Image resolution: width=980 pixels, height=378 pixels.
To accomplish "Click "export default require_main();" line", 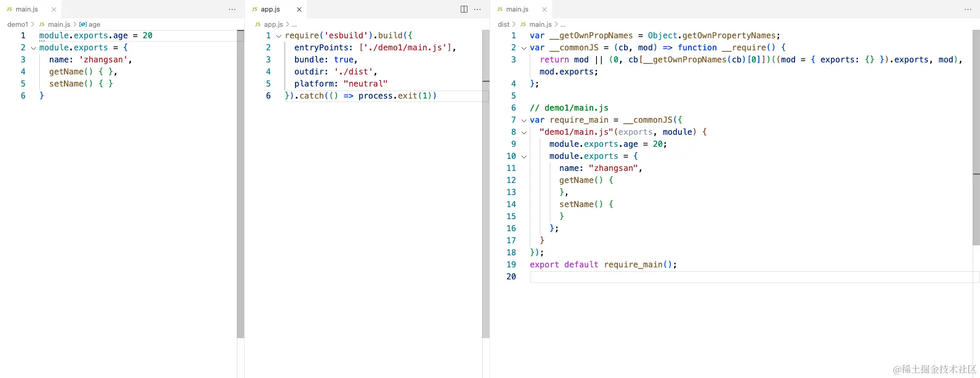I will coord(603,265).
